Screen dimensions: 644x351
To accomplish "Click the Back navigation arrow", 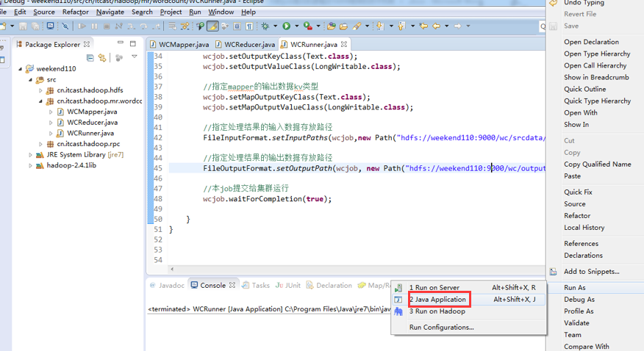I will point(436,26).
